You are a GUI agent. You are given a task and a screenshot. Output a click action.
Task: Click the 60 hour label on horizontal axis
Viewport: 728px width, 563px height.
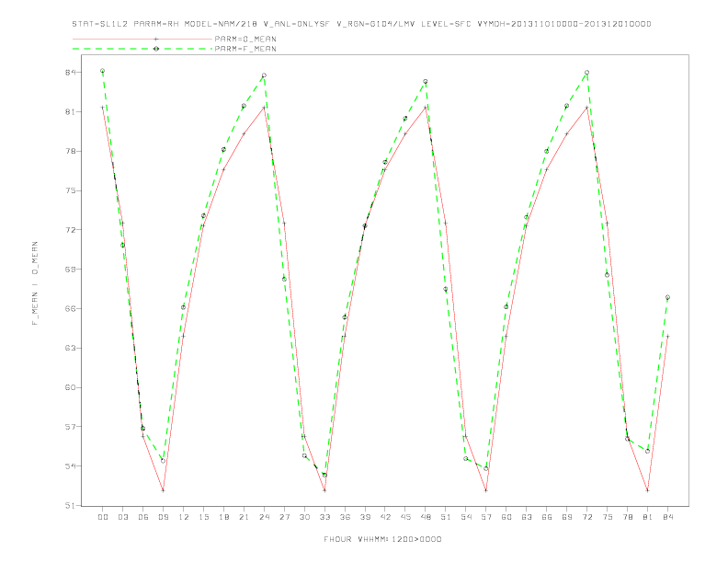(506, 517)
